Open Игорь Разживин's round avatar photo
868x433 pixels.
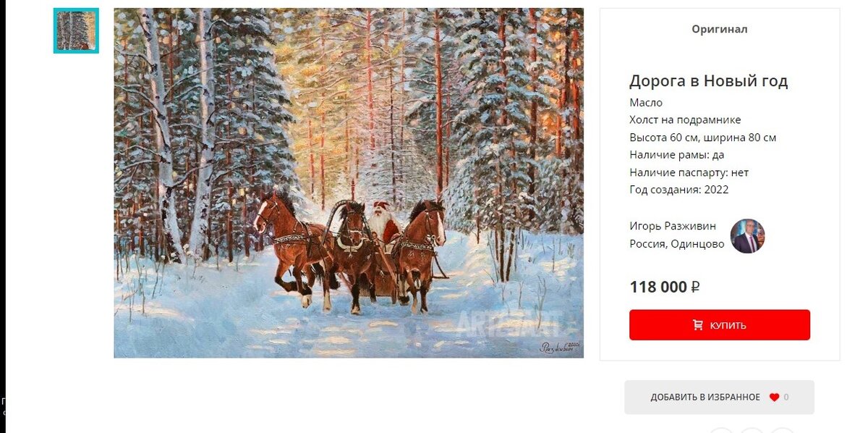747,236
